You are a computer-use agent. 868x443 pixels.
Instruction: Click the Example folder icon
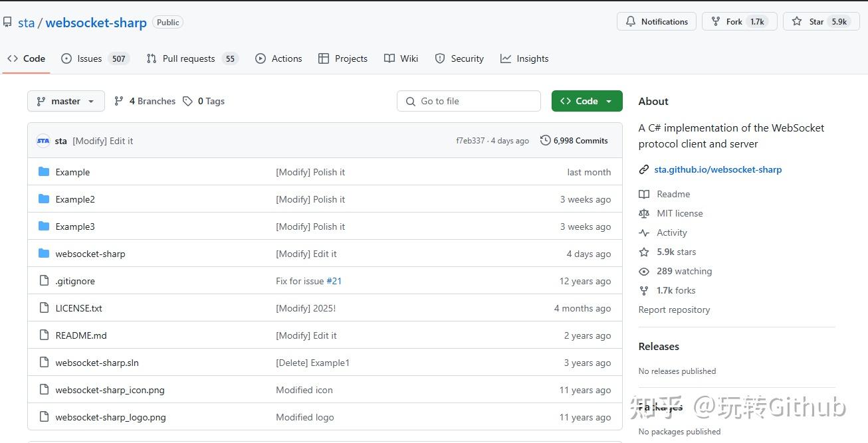coord(44,172)
